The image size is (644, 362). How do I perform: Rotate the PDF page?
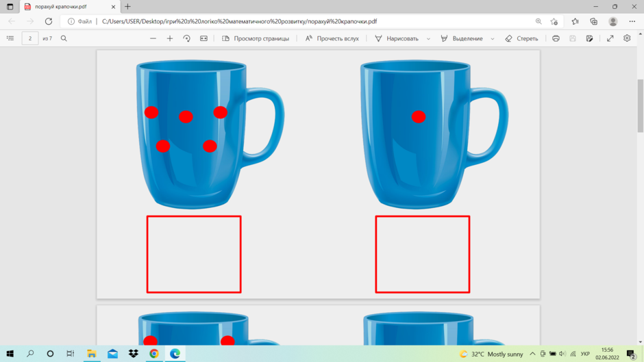pos(186,38)
